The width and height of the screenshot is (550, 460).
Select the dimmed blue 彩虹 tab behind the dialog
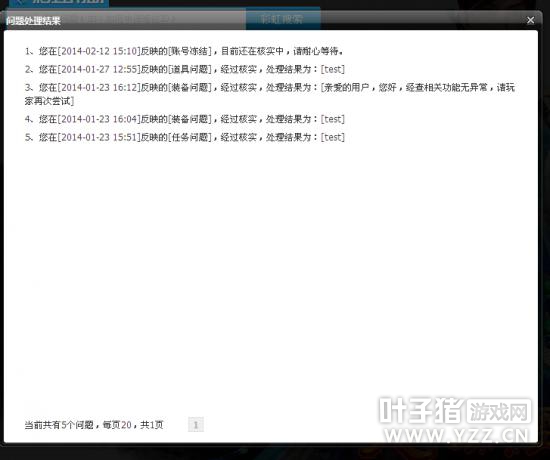click(283, 19)
